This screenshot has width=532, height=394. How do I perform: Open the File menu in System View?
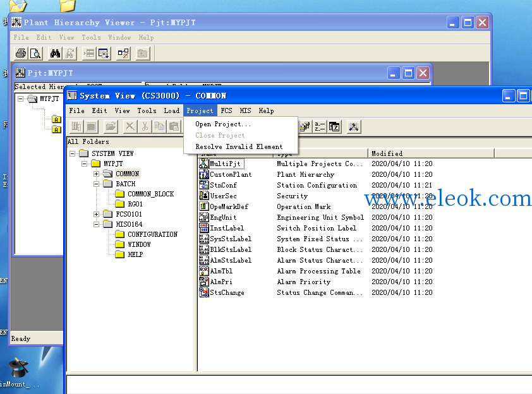click(76, 110)
